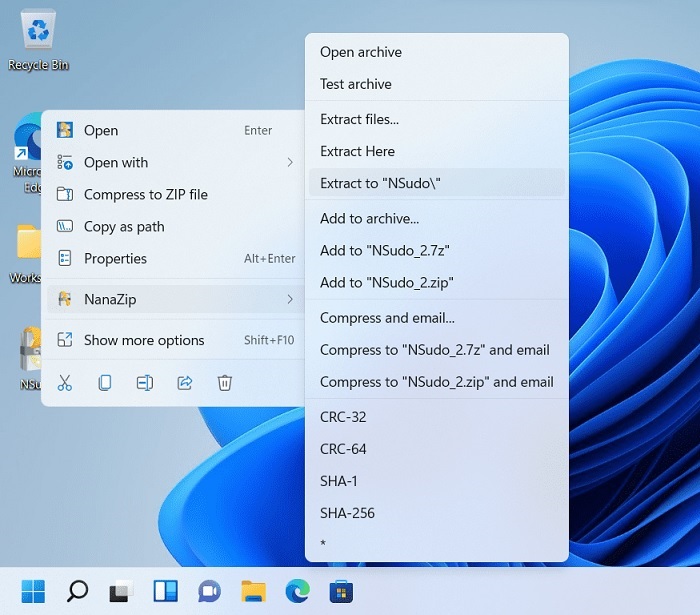Image resolution: width=700 pixels, height=615 pixels.
Task: Expand the Open with submenu arrow
Action: coord(290,162)
